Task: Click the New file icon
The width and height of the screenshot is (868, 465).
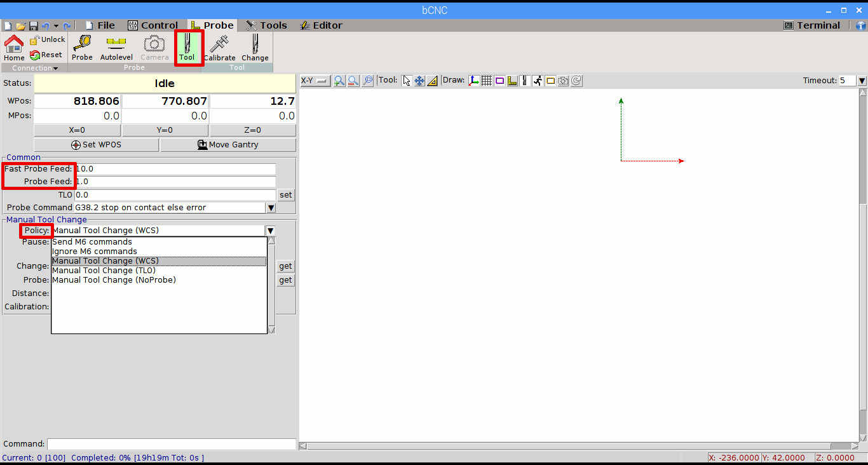Action: pyautogui.click(x=8, y=26)
